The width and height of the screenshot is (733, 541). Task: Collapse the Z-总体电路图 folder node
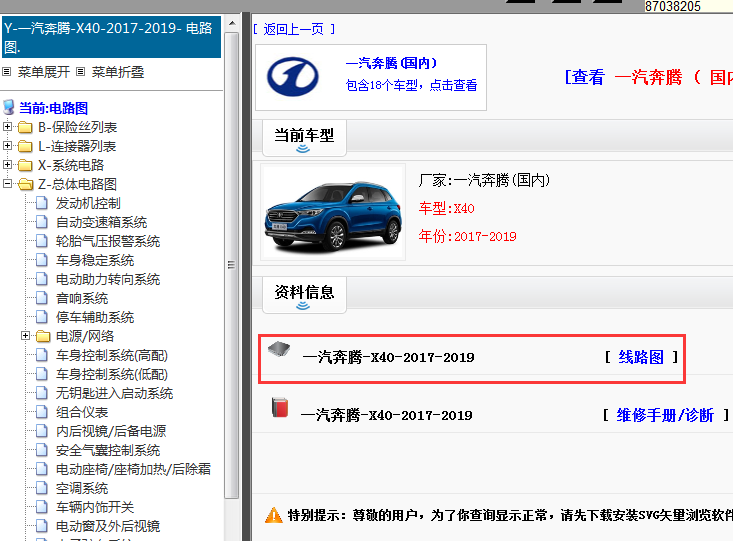[7, 184]
